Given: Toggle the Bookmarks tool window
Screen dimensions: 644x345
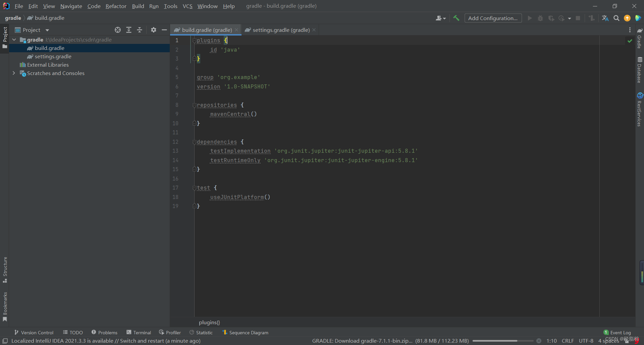Looking at the screenshot, I should pyautogui.click(x=5, y=306).
